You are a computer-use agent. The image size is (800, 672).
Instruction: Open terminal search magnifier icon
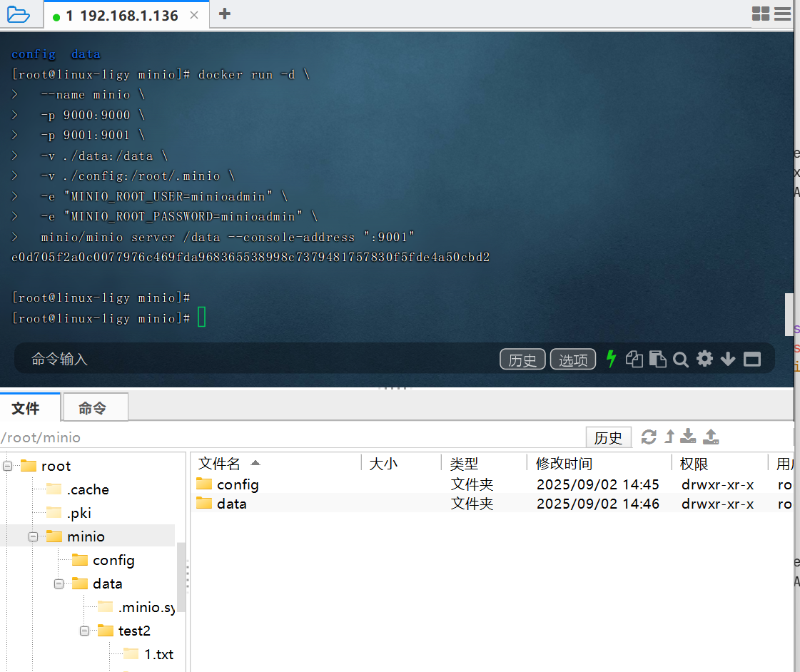click(x=681, y=360)
